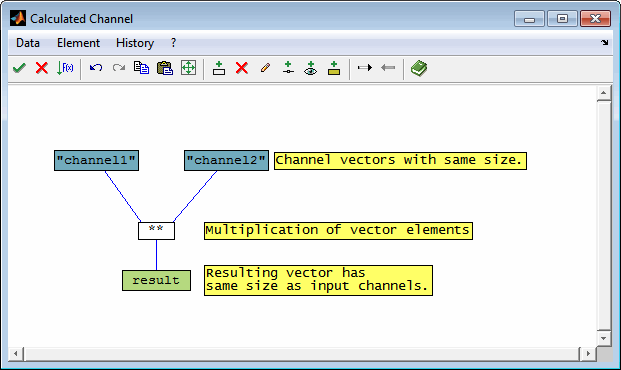Click the vertical scrollbar down arrow
Image resolution: width=621 pixels, height=370 pixels.
[604, 338]
